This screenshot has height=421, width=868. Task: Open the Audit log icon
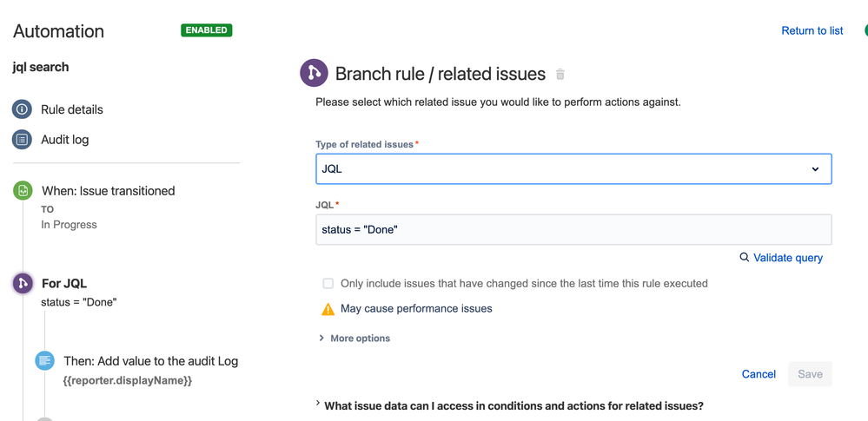tap(22, 140)
